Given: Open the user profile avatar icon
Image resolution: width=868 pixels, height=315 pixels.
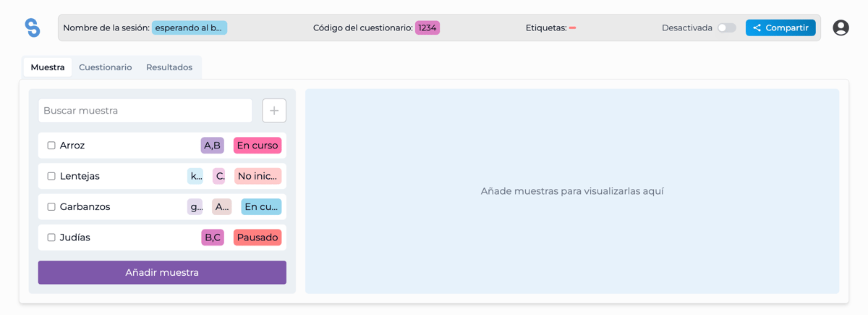Looking at the screenshot, I should [x=841, y=28].
